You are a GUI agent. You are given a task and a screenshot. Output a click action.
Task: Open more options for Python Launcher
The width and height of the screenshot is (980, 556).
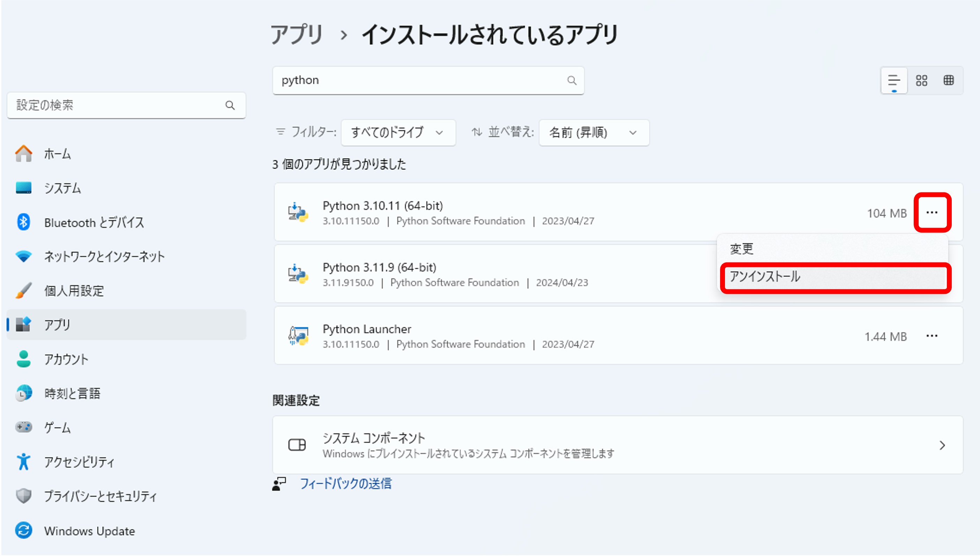coord(932,336)
